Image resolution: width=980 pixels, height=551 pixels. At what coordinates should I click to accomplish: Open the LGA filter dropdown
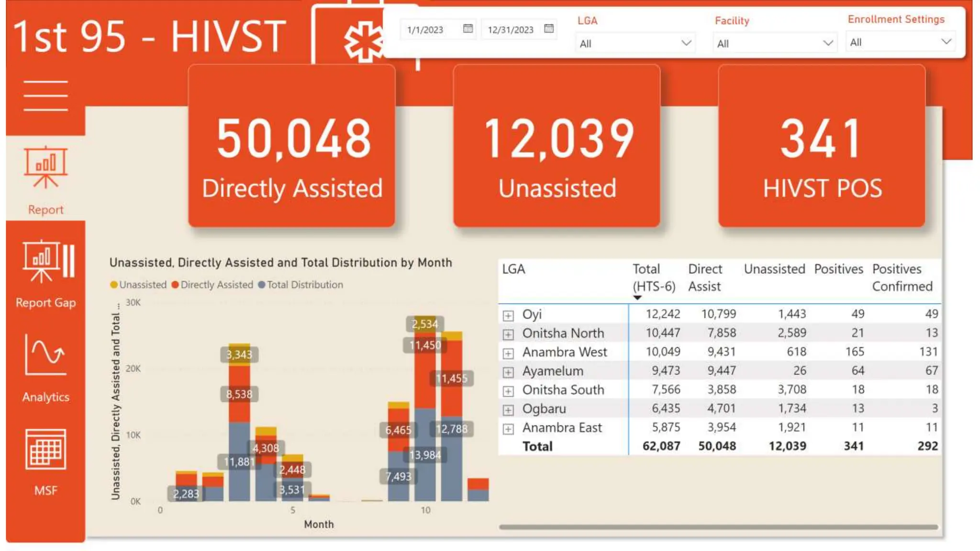pyautogui.click(x=635, y=43)
